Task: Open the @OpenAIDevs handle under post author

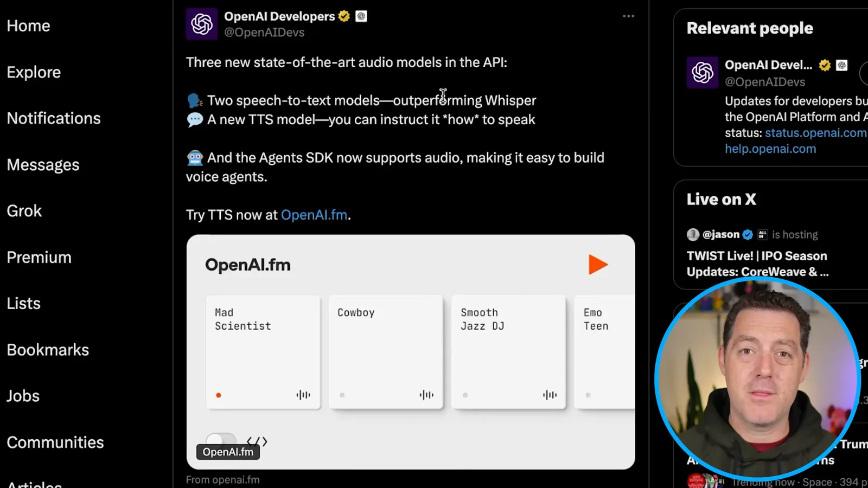Action: (x=264, y=33)
